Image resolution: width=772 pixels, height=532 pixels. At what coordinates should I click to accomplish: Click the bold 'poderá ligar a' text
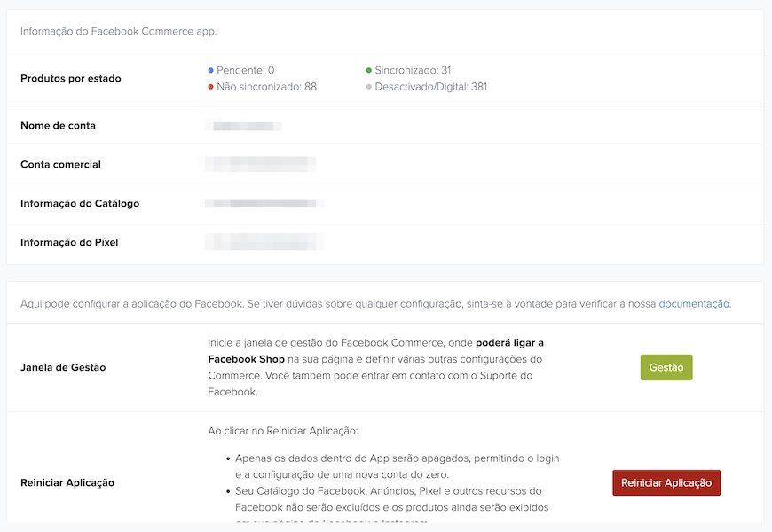509,342
